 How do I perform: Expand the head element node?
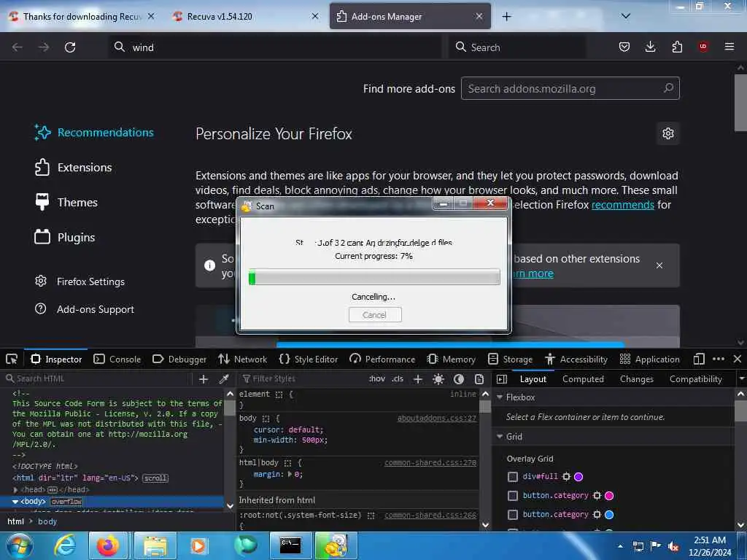click(16, 489)
